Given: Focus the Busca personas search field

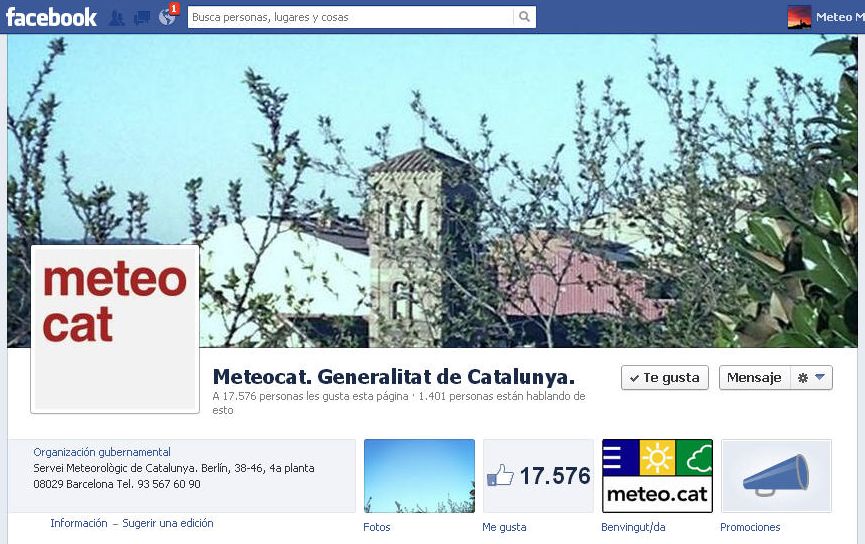Looking at the screenshot, I should coord(350,17).
